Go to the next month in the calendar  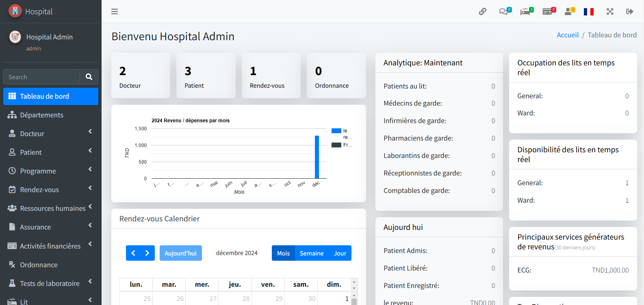(x=147, y=253)
